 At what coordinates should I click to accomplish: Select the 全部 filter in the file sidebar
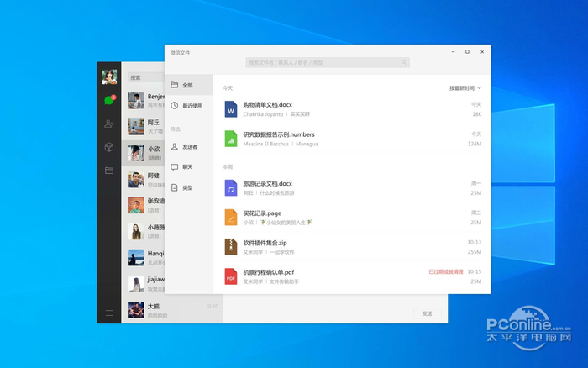click(x=187, y=85)
